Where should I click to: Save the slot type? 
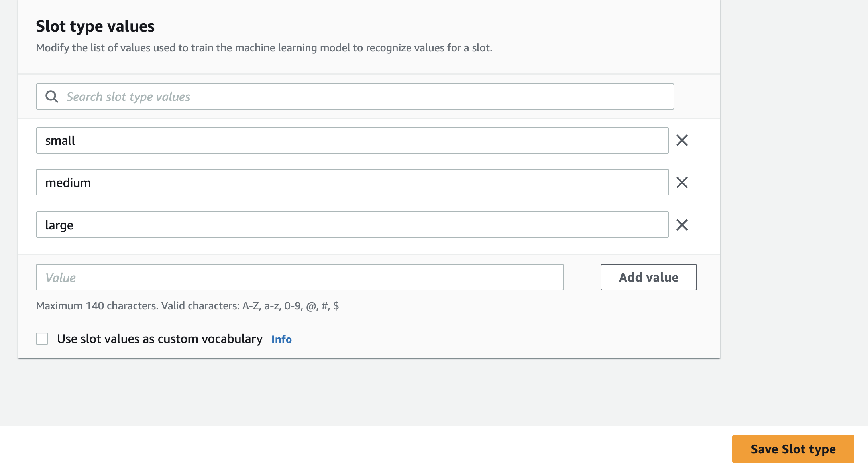click(x=793, y=449)
